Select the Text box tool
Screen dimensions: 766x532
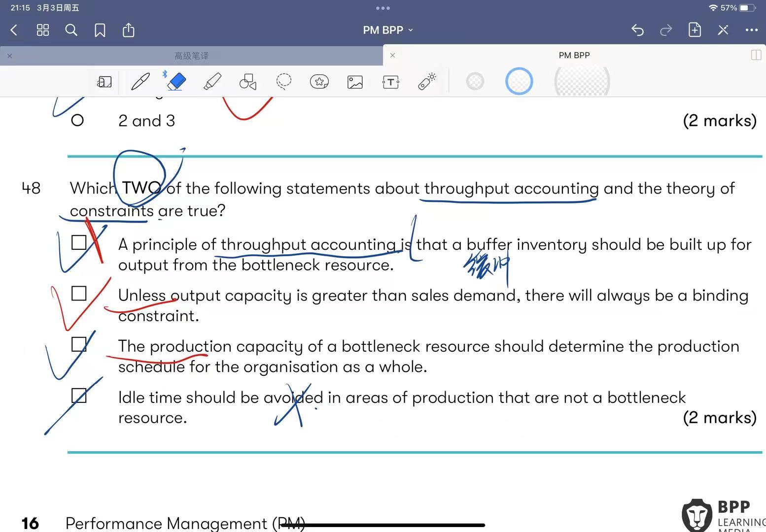tap(390, 82)
